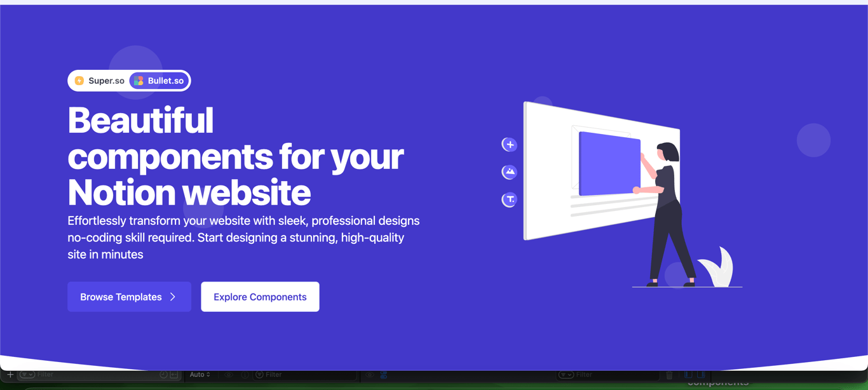This screenshot has height=390, width=868.
Task: Select the Super.so toggle option
Action: 99,81
